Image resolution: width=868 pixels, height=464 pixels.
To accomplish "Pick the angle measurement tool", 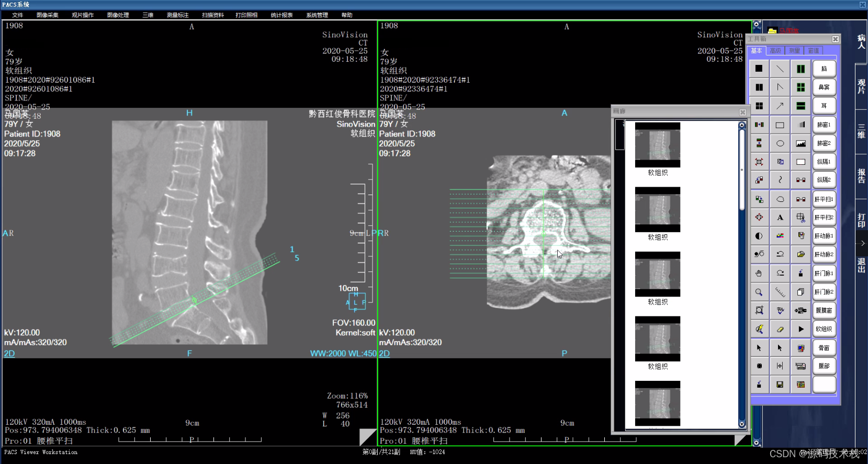I will 780,87.
